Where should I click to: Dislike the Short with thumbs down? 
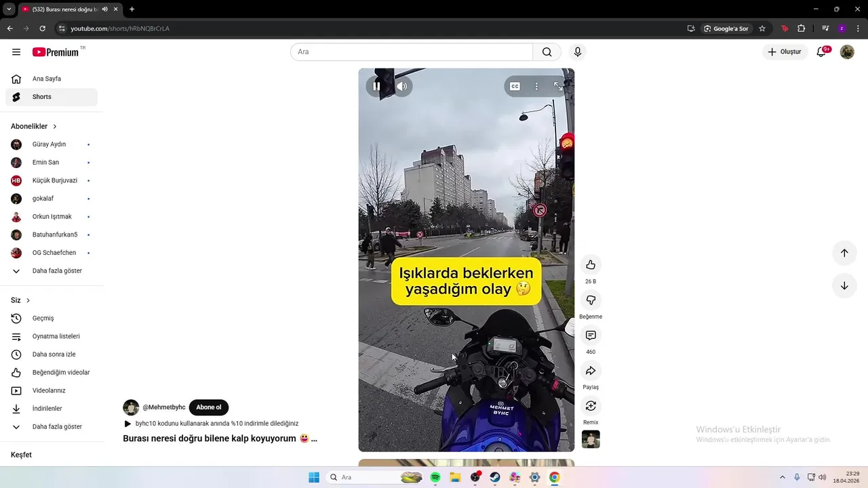(591, 300)
